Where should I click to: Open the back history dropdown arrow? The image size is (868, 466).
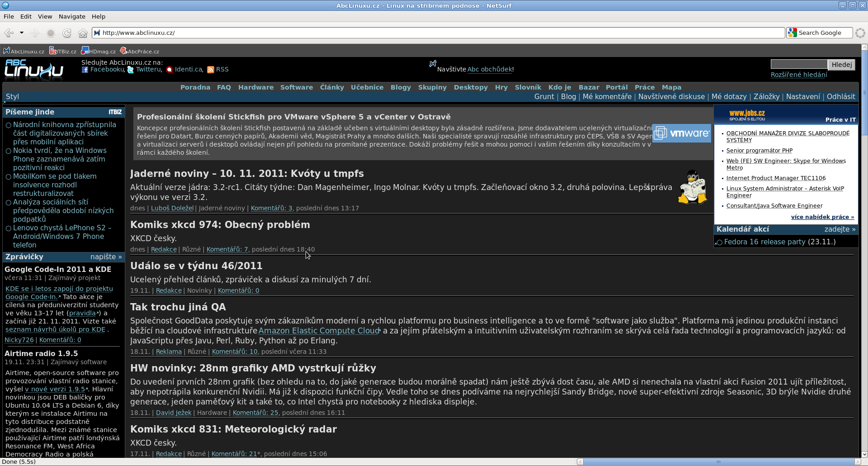(21, 33)
